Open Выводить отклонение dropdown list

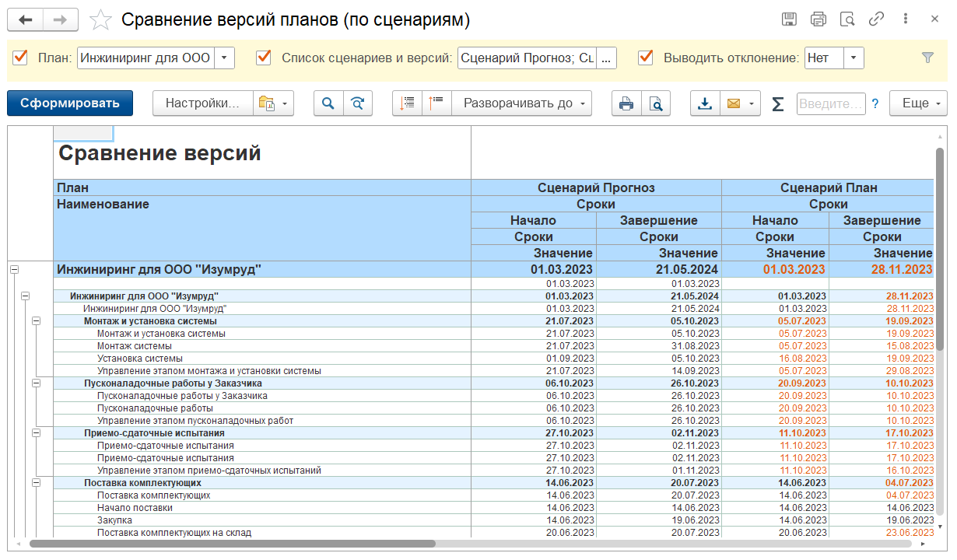[854, 58]
